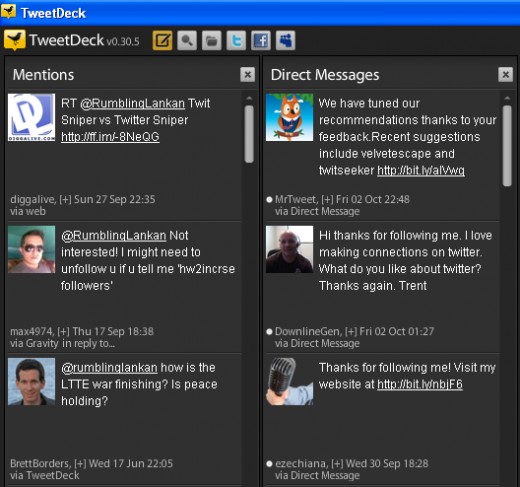This screenshot has width=520, height=487.
Task: Click 'via Gravity' under max4974's tweet
Action: point(34,343)
